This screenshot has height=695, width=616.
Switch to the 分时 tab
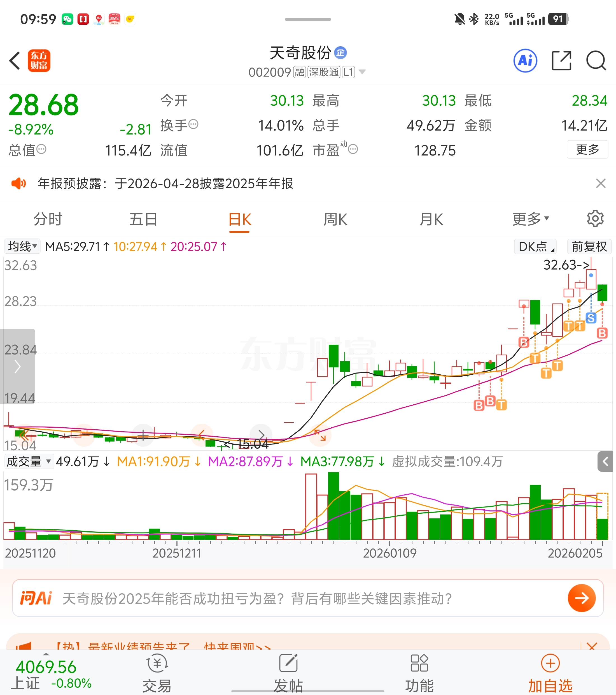[x=48, y=219]
